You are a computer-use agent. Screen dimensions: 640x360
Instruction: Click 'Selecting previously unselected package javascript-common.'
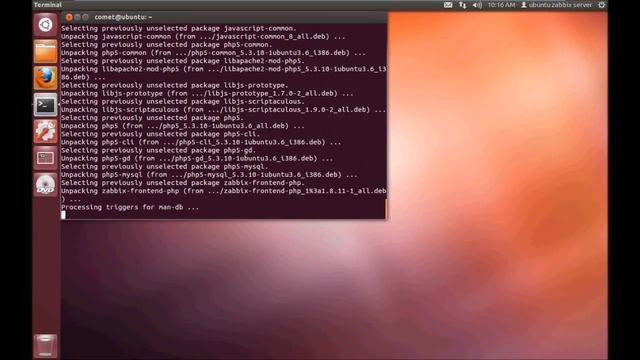click(x=179, y=29)
